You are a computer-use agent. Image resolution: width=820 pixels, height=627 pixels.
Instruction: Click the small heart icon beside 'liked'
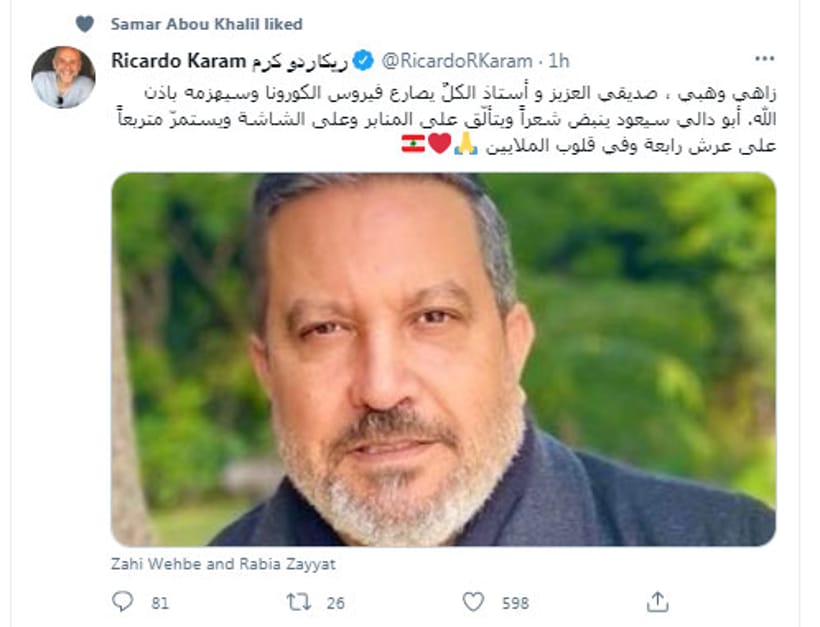point(85,24)
